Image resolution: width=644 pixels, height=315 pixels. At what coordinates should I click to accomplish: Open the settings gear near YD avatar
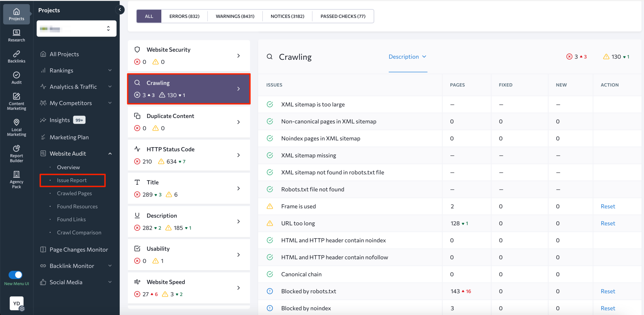(x=22, y=309)
